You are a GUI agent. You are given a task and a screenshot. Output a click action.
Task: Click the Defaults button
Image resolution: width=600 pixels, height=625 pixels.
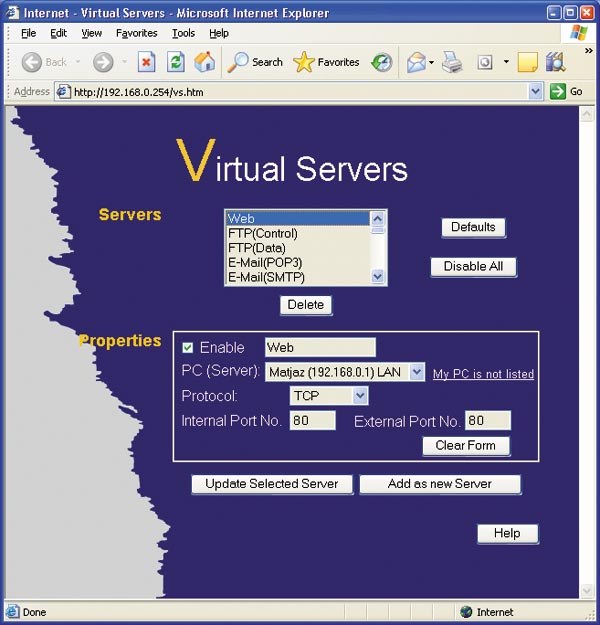pyautogui.click(x=473, y=228)
